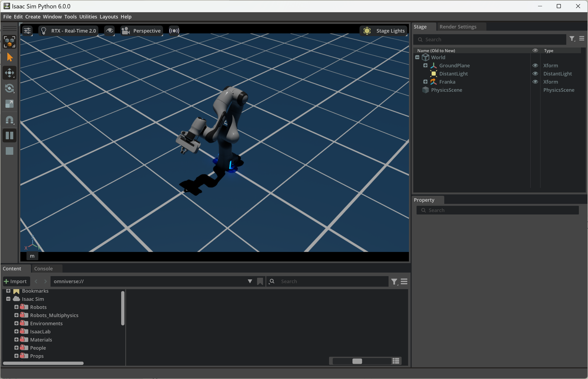The width and height of the screenshot is (588, 379).
Task: Stop the simulation
Action: click(10, 151)
